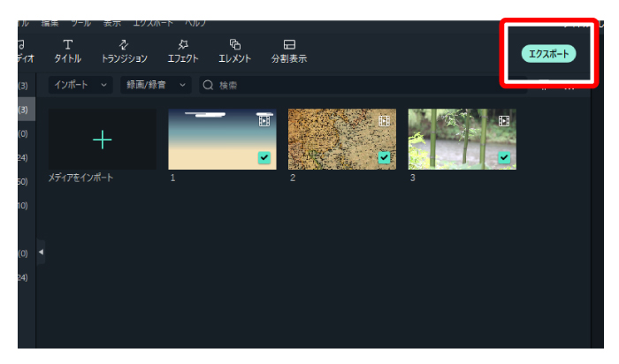Open the エレメント (Elements) icon

coord(234,45)
